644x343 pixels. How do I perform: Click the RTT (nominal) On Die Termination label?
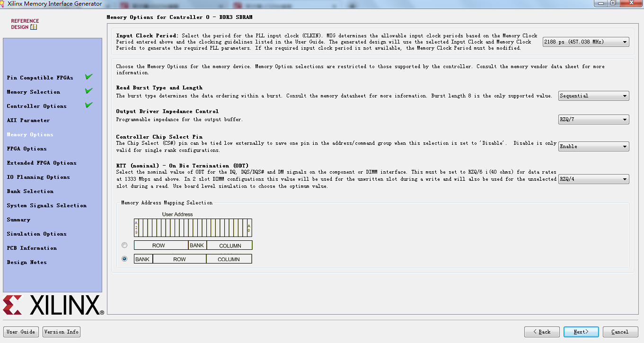182,166
